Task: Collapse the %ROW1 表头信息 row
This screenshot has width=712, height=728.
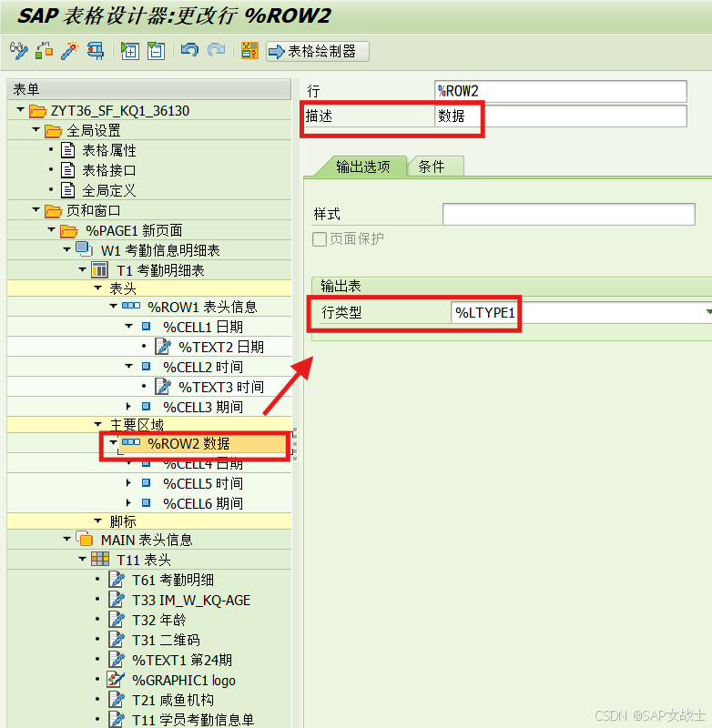Action: pyautogui.click(x=113, y=306)
